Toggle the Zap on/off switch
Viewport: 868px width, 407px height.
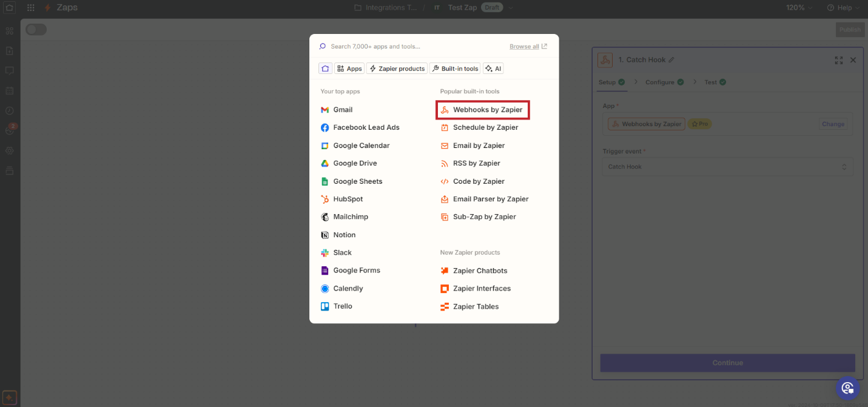click(x=36, y=30)
